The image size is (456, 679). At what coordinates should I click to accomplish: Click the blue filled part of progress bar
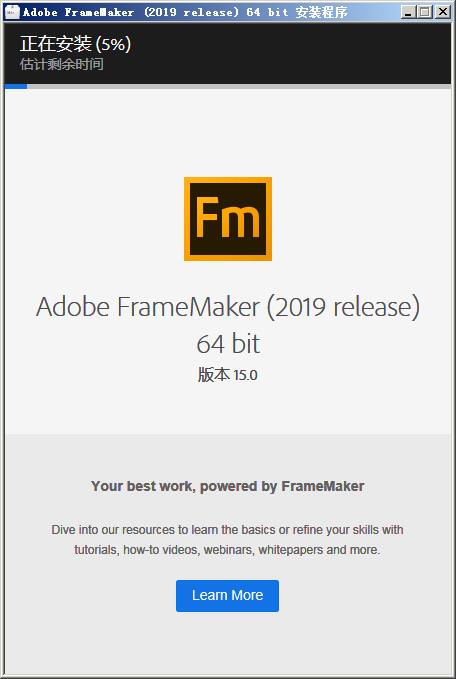coord(16,87)
